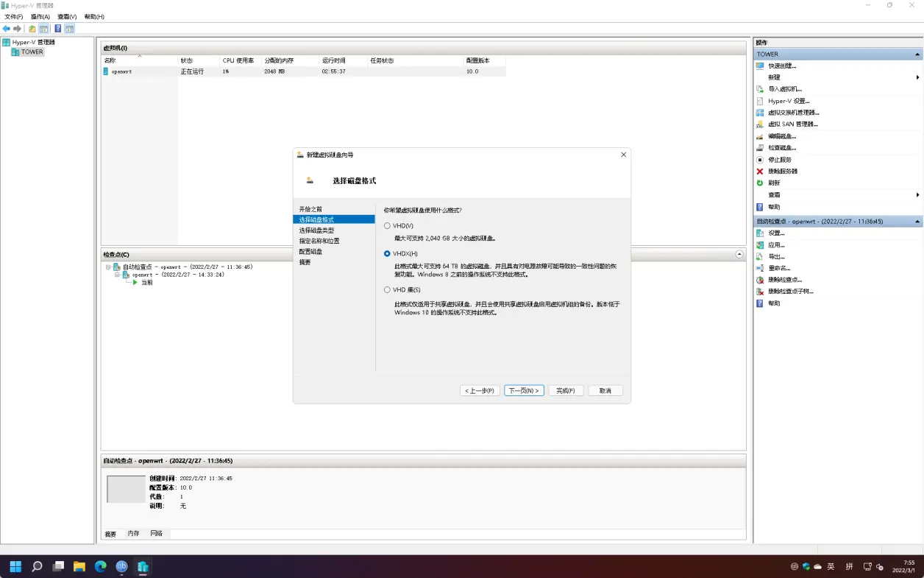Click 重命名 checkpoint action
Image resolution: width=924 pixels, height=578 pixels.
coord(779,269)
